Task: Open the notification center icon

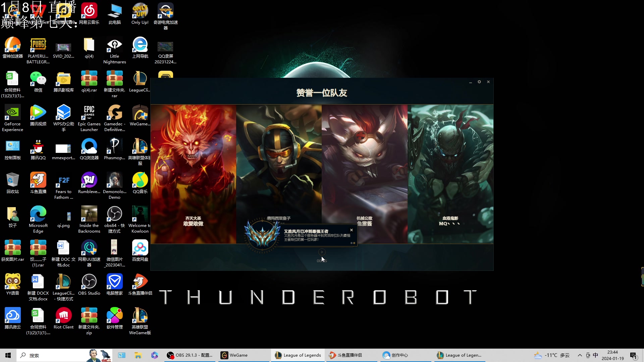Action: pos(634,355)
